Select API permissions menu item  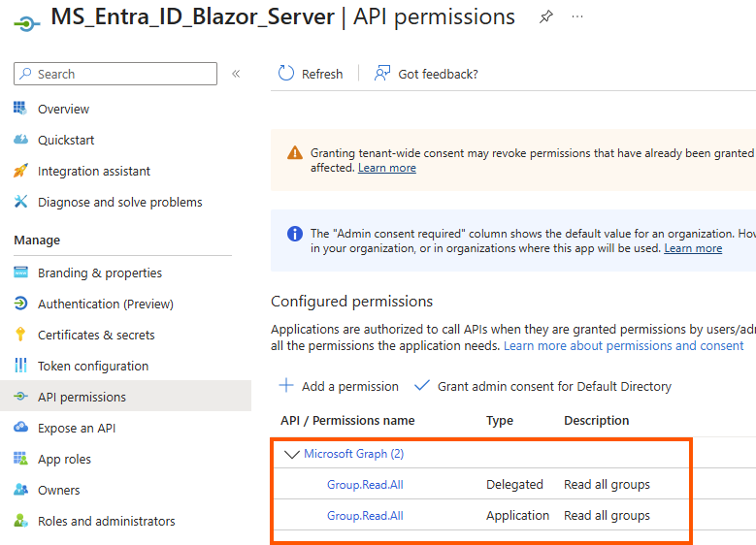[125, 397]
